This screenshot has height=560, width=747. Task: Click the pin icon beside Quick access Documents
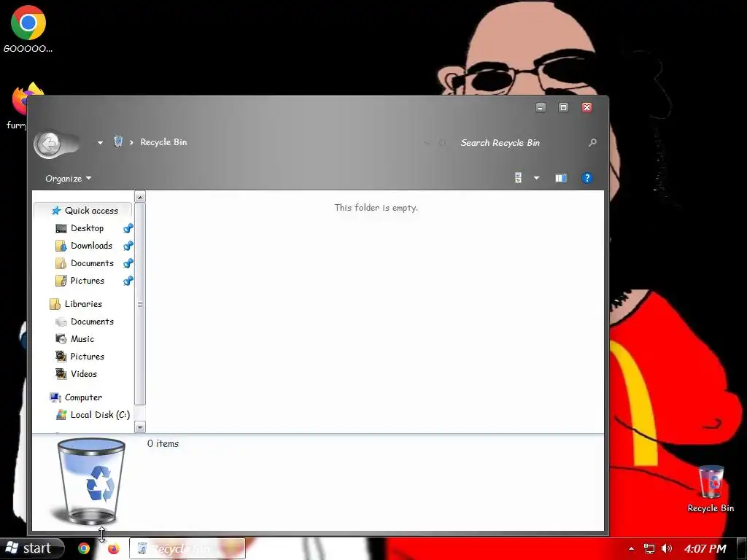click(128, 263)
